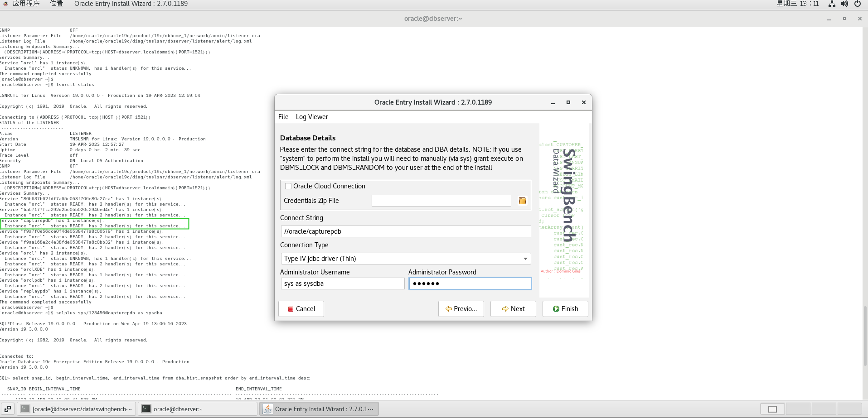Open the 应用程序 menu in top bar

click(x=26, y=4)
